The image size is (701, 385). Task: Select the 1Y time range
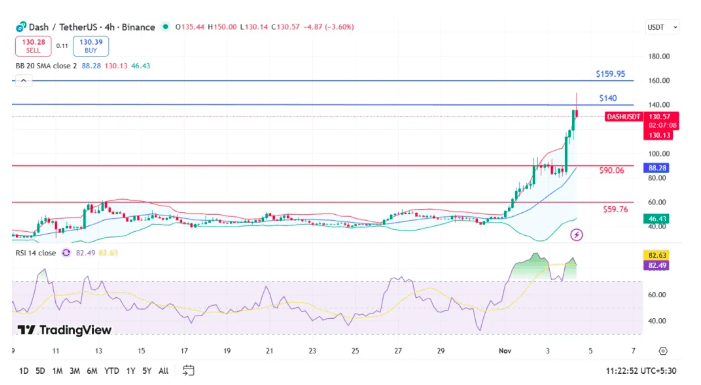131,371
